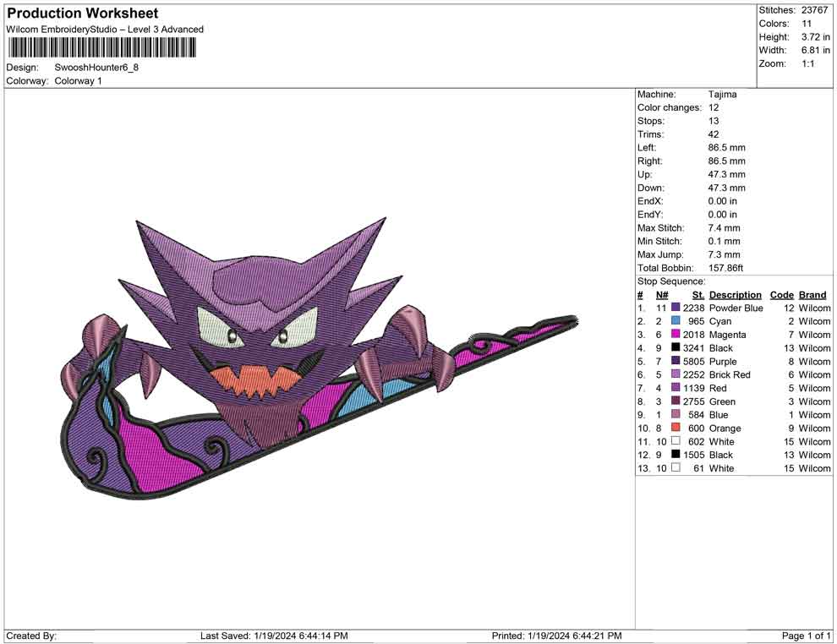Click the stitch count '1505' in row 12
837x644 pixels.
(693, 455)
